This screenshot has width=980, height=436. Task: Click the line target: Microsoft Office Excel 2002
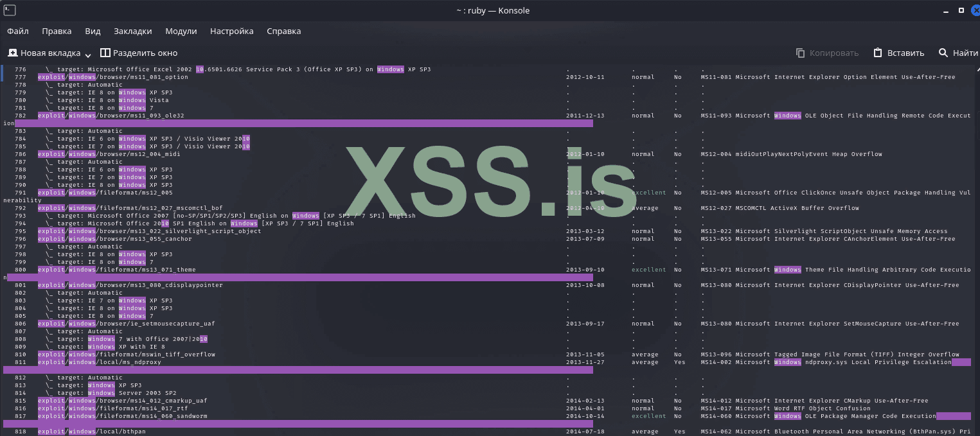click(x=238, y=69)
